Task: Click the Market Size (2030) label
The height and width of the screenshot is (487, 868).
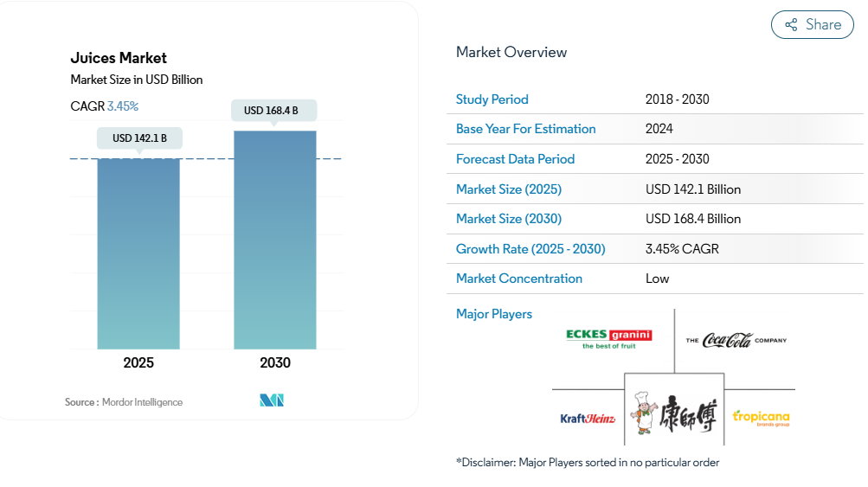Action: [508, 219]
